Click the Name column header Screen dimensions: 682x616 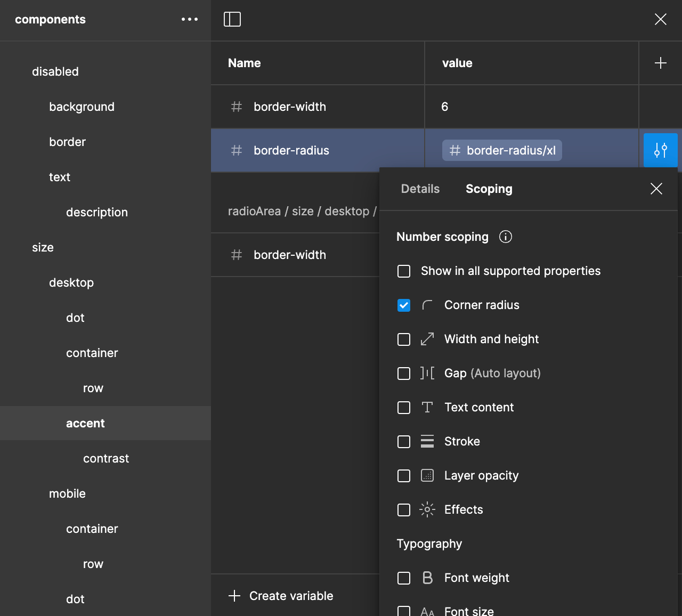[x=245, y=63]
